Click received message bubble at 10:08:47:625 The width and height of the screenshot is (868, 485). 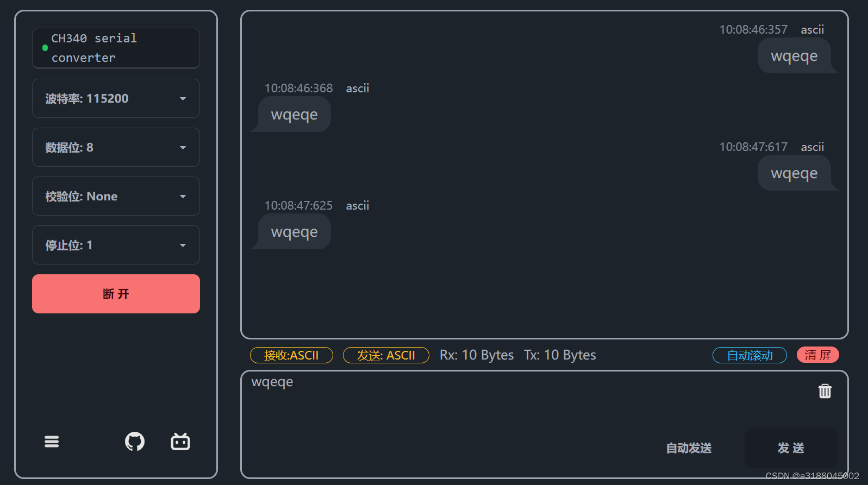pos(294,231)
